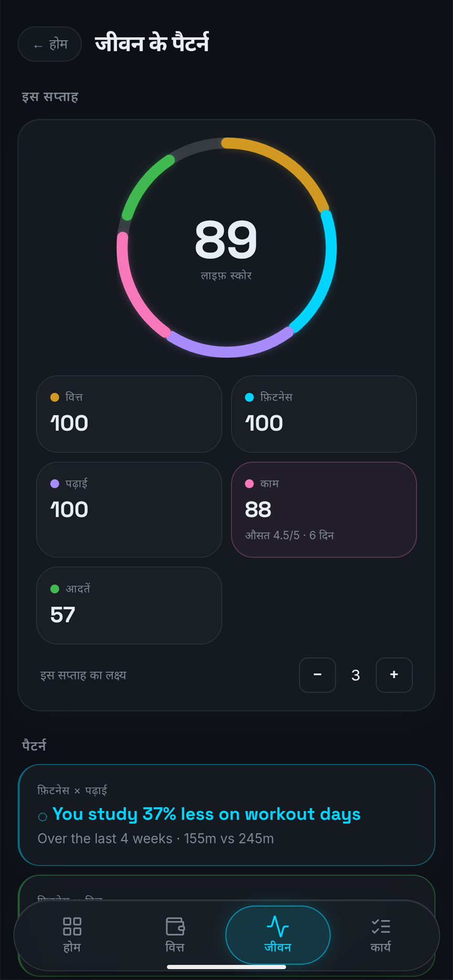
Task: Open the फ़िटनेस × पढ़ाई pattern card
Action: 226,815
